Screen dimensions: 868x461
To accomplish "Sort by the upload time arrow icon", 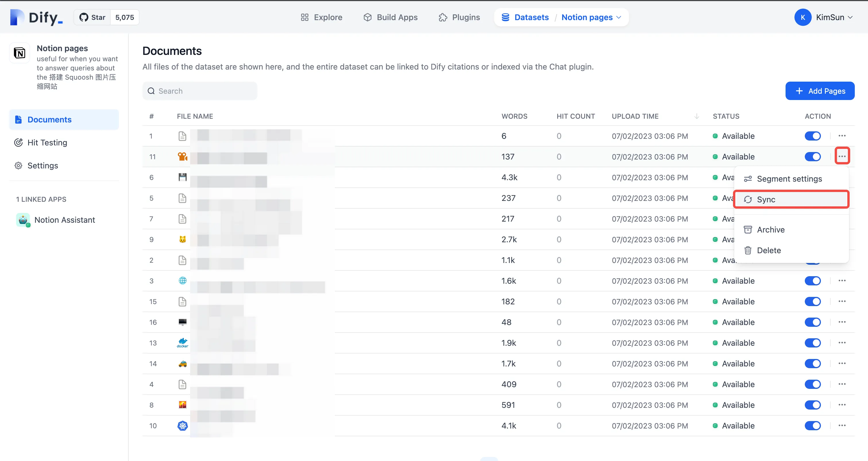I will click(x=697, y=116).
